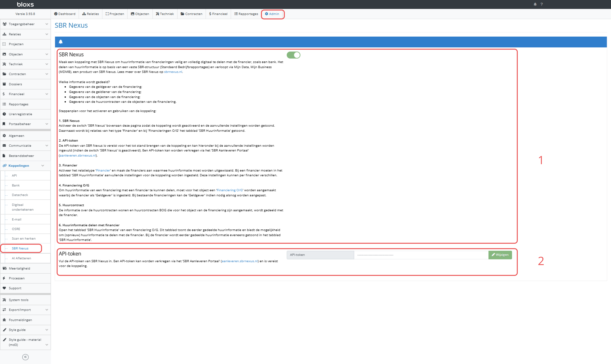Click the Koppelingen link icon
Screen dimensions: 611x364
tap(4, 166)
